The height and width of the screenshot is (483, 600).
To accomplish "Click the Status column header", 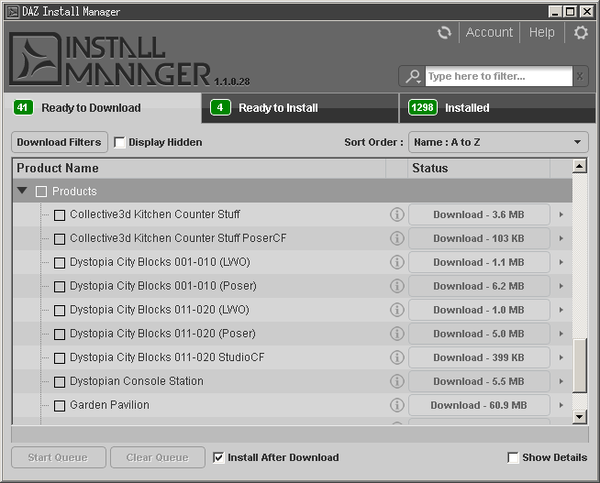I will click(x=479, y=168).
